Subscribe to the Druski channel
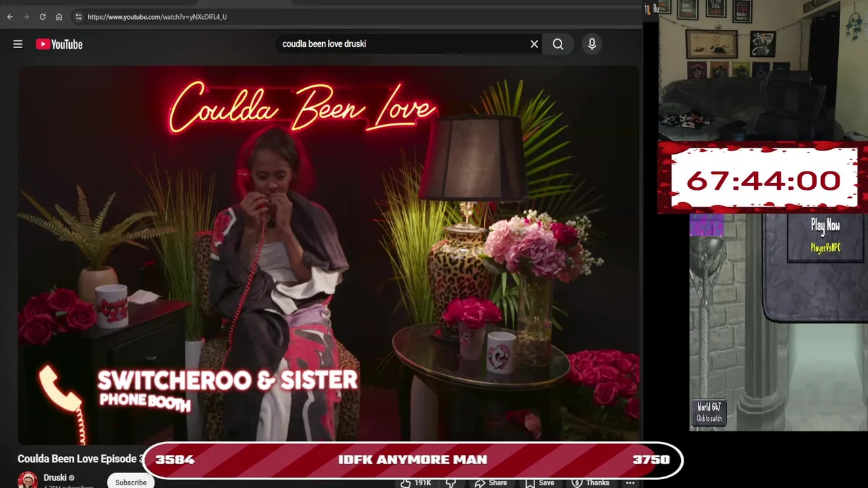This screenshot has width=868, height=488. 131,482
